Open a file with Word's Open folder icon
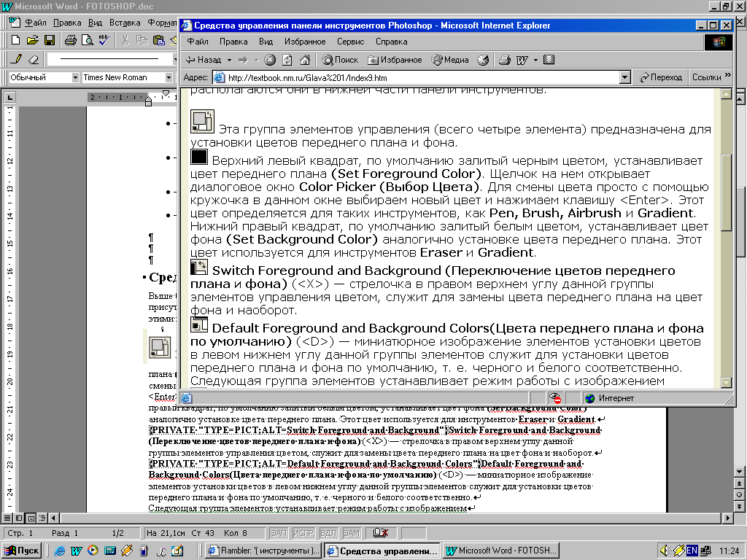 pos(32,41)
